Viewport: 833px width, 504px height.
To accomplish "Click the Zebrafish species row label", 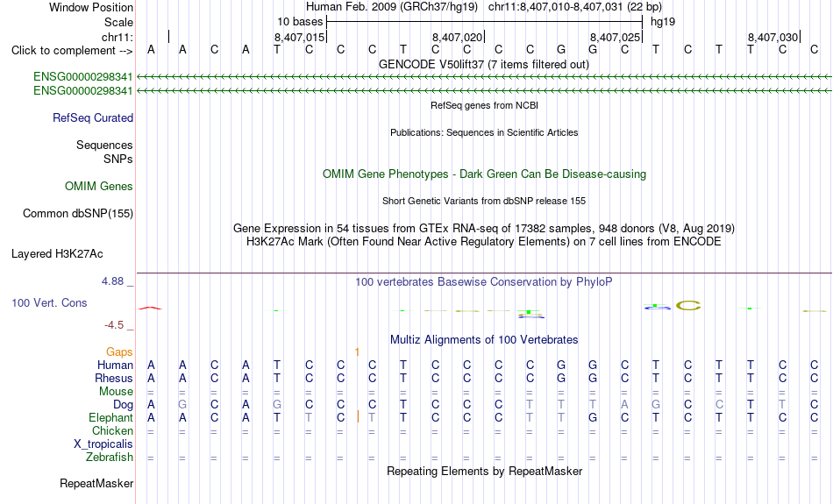I will click(110, 458).
